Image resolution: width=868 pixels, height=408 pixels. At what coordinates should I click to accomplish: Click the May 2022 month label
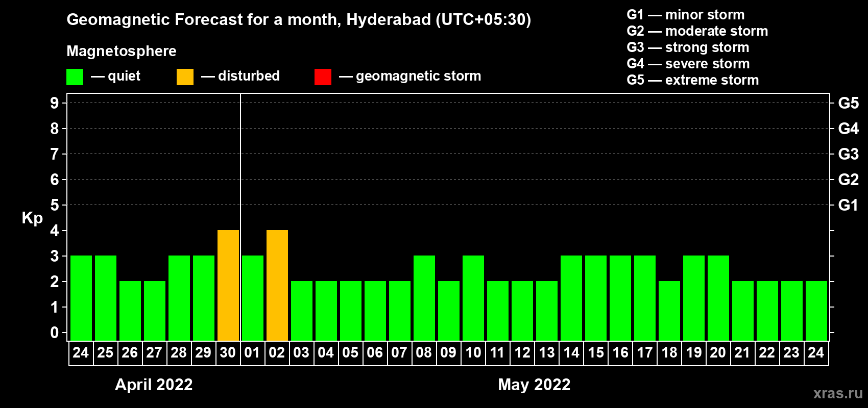click(x=534, y=385)
